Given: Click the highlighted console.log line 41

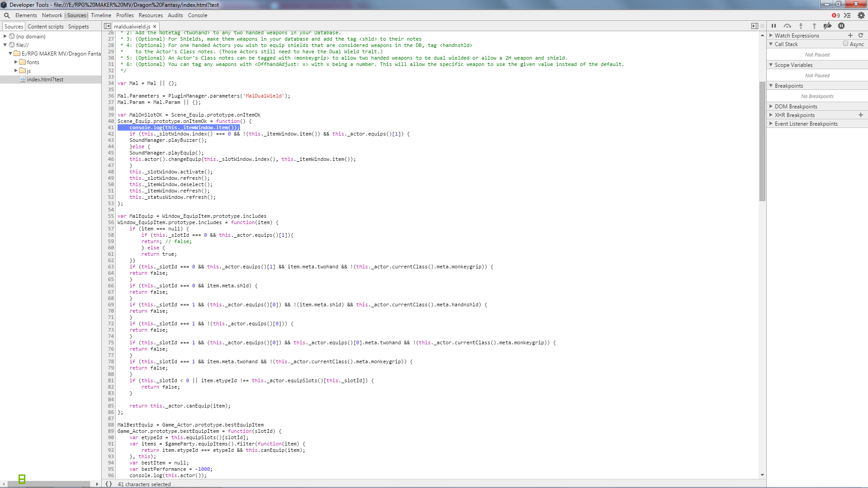Looking at the screenshot, I should (179, 127).
